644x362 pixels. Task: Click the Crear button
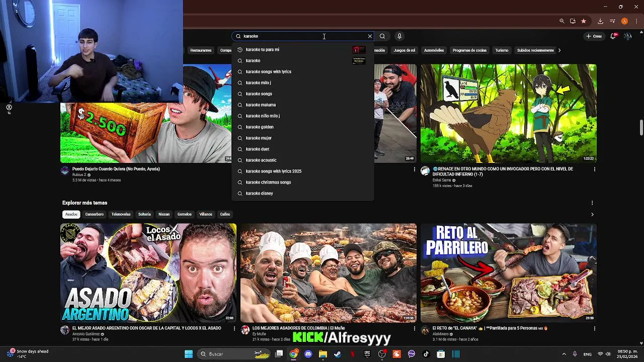(594, 36)
